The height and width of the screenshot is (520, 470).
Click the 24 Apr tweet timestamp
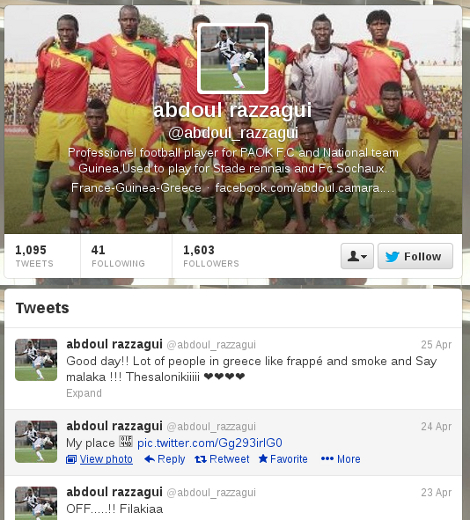coord(436,426)
